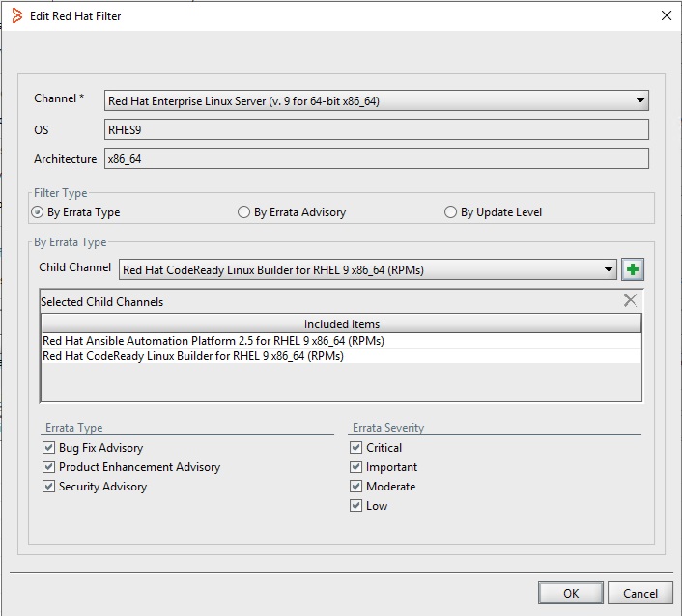
Task: Click the green plus add child channel icon
Action: point(633,269)
